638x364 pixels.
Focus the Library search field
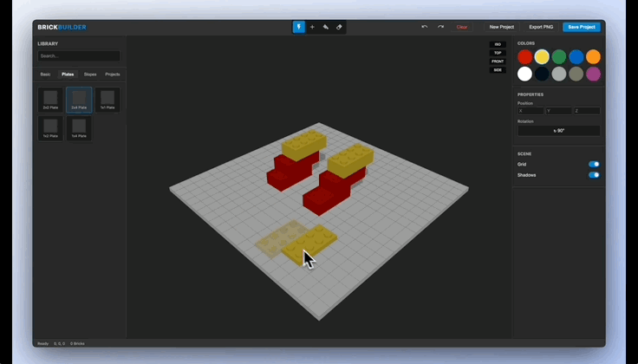tap(79, 56)
